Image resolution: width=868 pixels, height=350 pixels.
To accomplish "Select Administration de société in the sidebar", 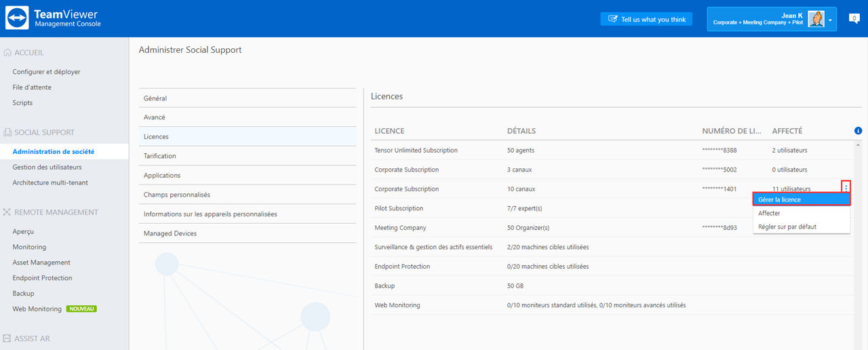I will 54,151.
